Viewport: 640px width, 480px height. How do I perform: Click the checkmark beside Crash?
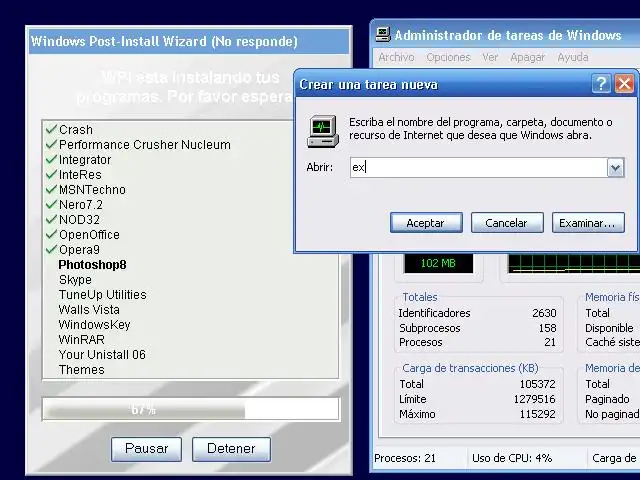(x=51, y=129)
